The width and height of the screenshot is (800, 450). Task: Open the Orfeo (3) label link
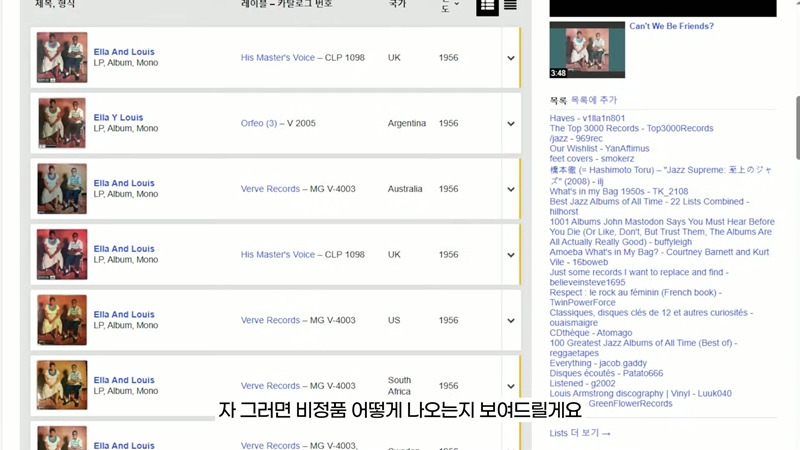259,123
